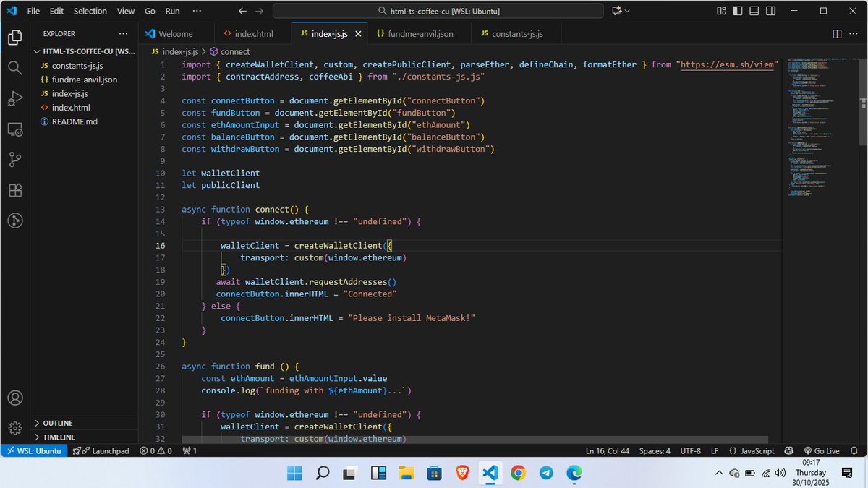The height and width of the screenshot is (488, 868).
Task: Click the ports forwarded status icon
Action: pyautogui.click(x=190, y=450)
